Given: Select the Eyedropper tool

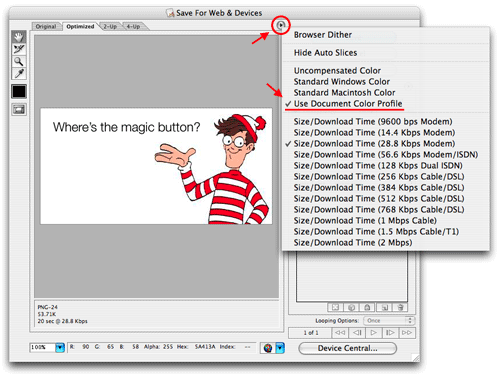Looking at the screenshot, I should click(19, 73).
